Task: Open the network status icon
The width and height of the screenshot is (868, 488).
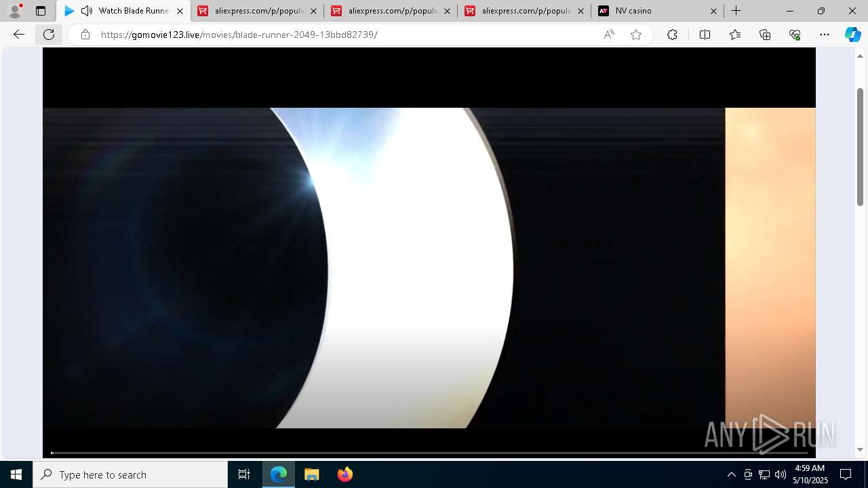Action: [x=764, y=474]
